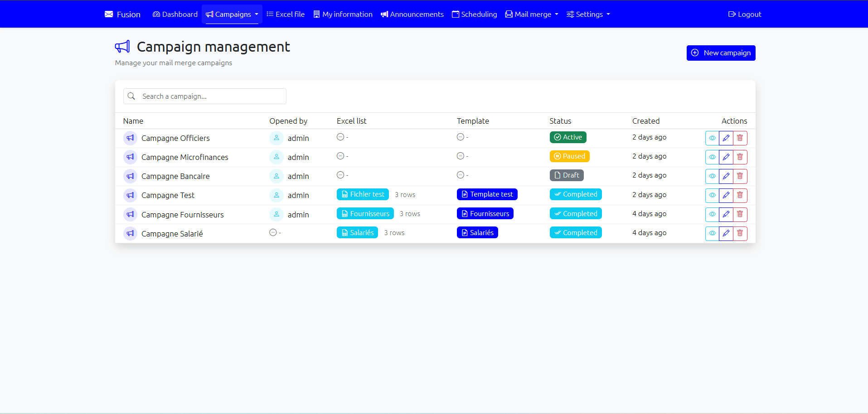Click trash icon for Campagne Salarié
The width and height of the screenshot is (868, 414).
pos(740,234)
